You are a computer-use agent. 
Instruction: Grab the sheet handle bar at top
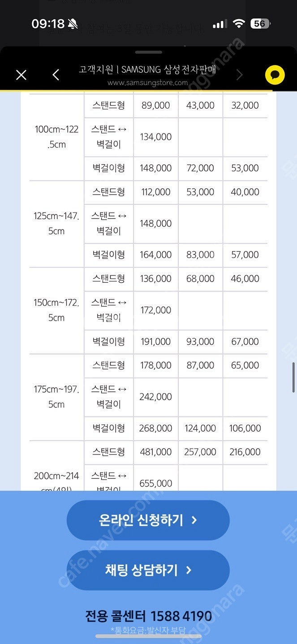click(148, 52)
